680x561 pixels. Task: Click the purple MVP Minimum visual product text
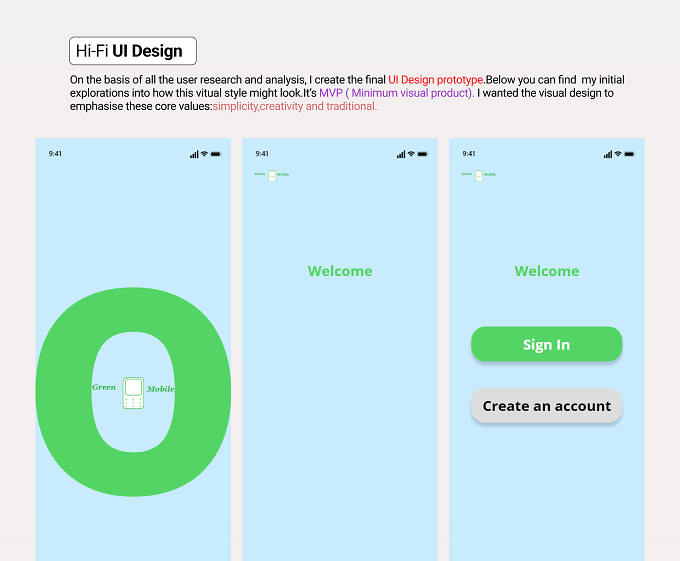(396, 93)
